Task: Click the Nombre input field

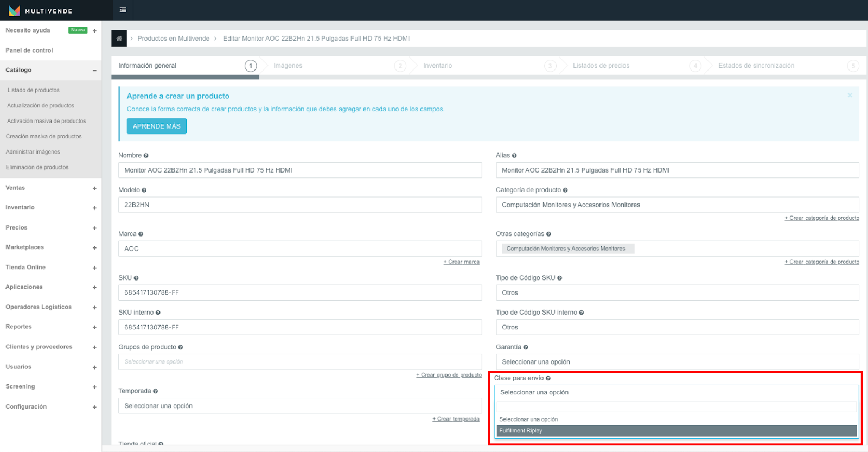Action: tap(300, 170)
